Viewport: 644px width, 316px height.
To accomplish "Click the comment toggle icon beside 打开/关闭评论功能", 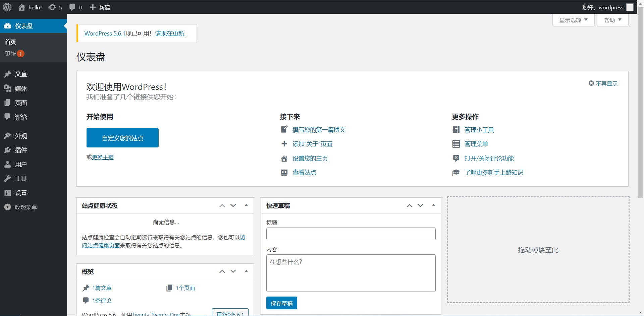I will coord(456,158).
